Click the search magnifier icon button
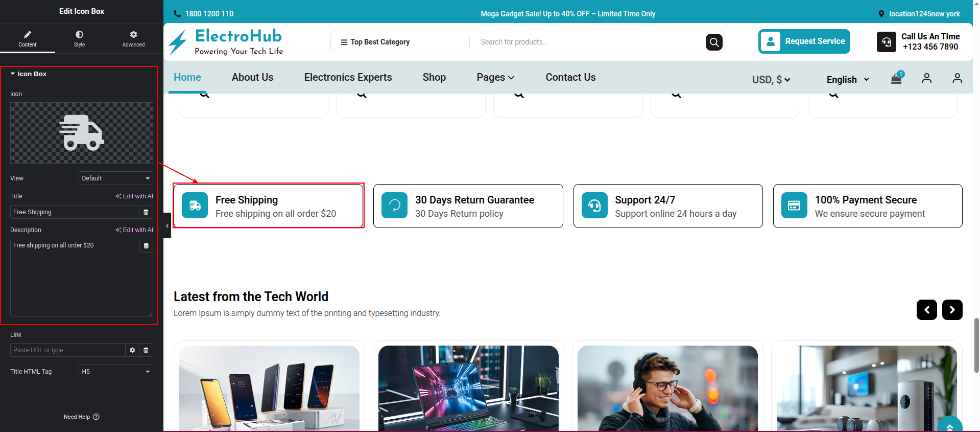The height and width of the screenshot is (432, 980). click(x=714, y=42)
